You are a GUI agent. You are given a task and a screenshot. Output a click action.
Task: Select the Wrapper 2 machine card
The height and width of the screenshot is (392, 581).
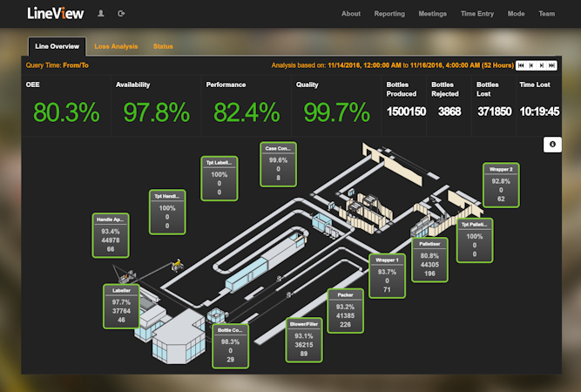coord(501,186)
